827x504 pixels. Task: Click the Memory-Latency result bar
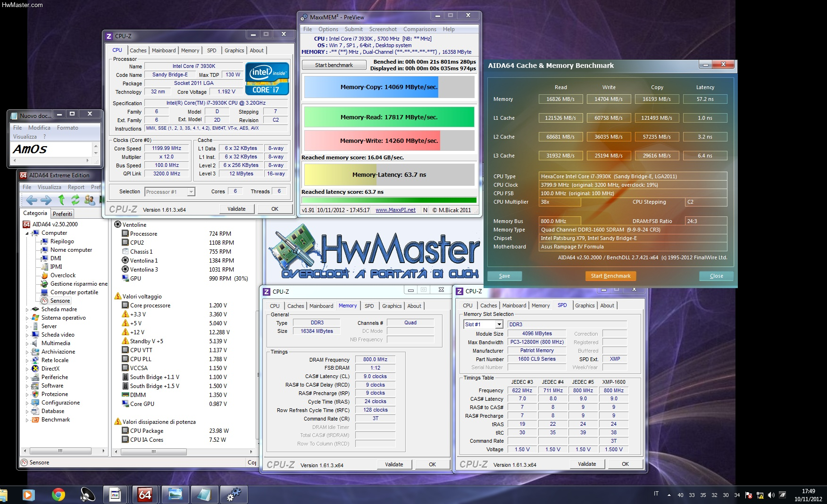pyautogui.click(x=389, y=174)
